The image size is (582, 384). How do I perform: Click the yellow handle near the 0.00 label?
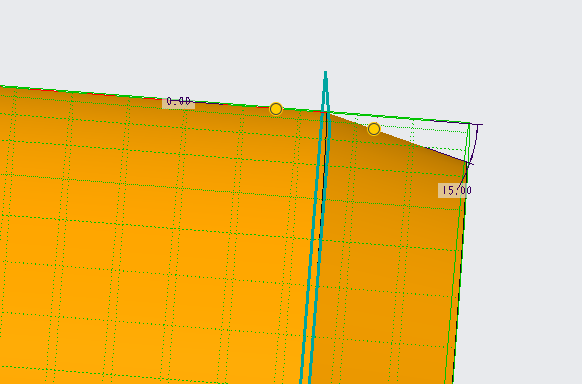(276, 109)
